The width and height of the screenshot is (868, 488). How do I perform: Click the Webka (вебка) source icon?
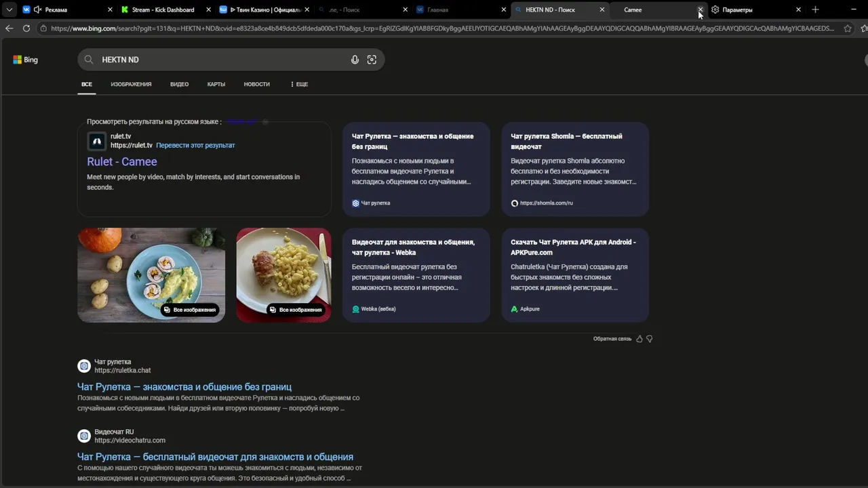355,309
